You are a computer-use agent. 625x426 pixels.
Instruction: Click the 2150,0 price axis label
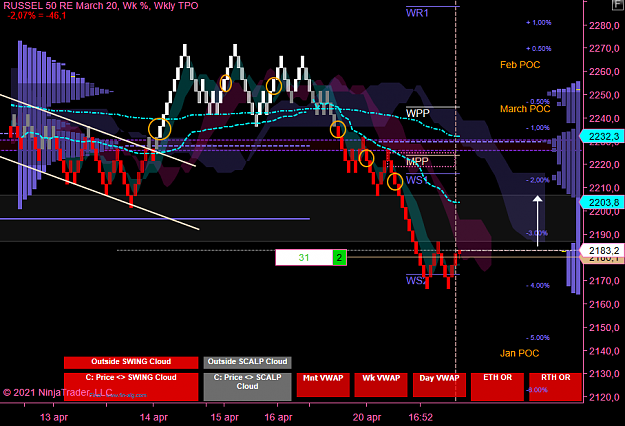coord(604,328)
